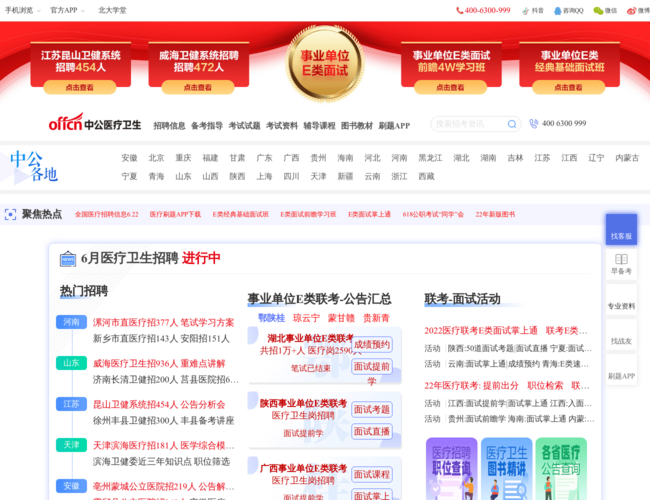Click the 医疗卫生图书精讲 card
This screenshot has width=650, height=500.
pyautogui.click(x=507, y=469)
